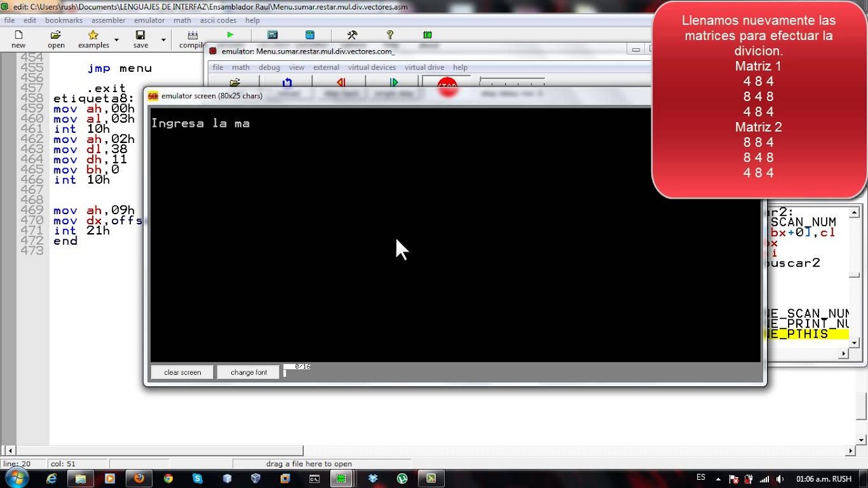
Task: Show hidden tray icons arrow
Action: click(719, 479)
